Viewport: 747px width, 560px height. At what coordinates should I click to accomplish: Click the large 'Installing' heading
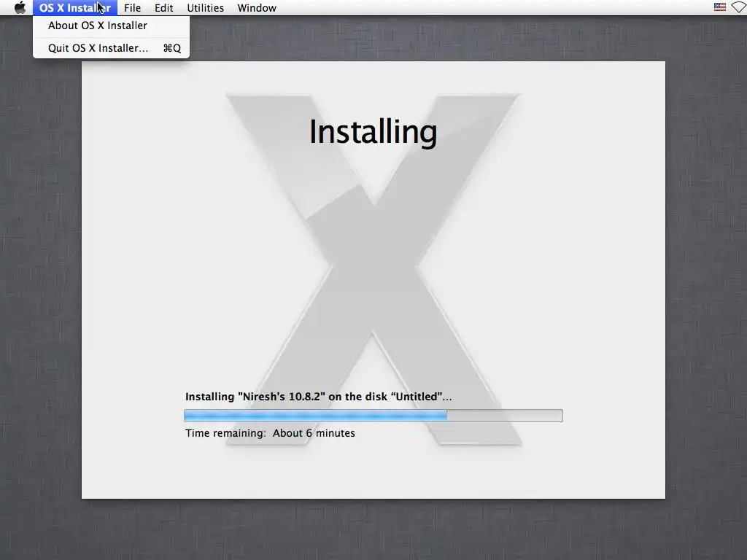click(x=373, y=133)
